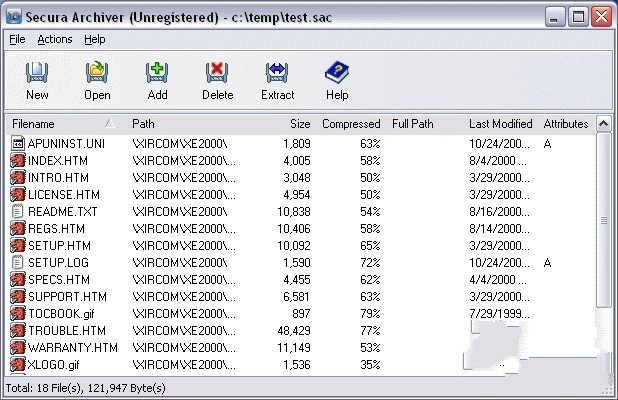Open the Help book icon
This screenshot has width=618, height=400.
pos(337,72)
